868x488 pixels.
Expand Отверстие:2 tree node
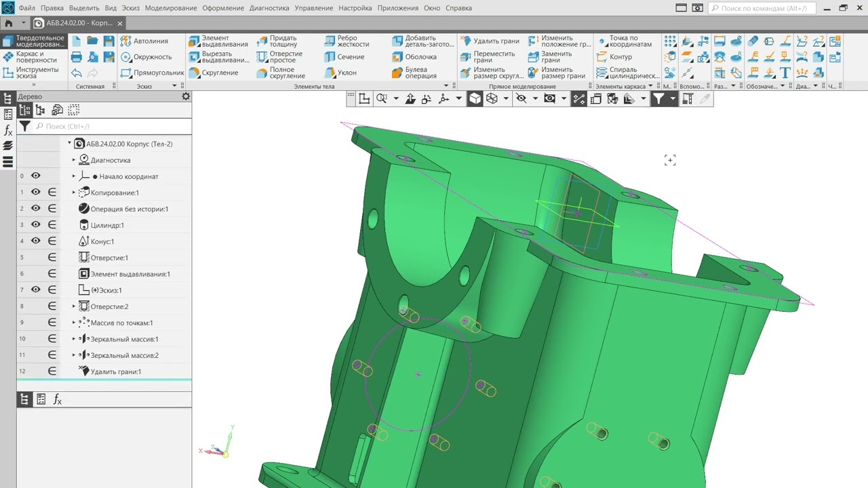coord(74,306)
